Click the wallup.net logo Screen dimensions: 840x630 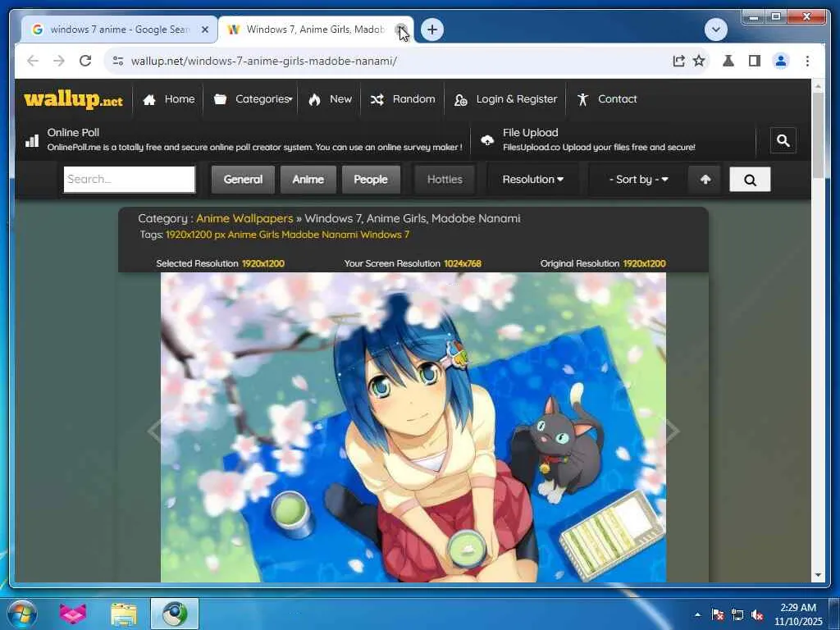[73, 99]
